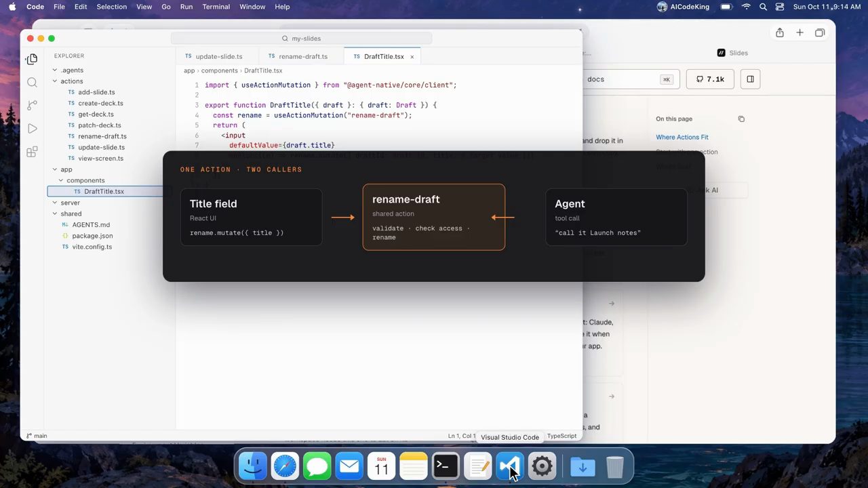The height and width of the screenshot is (488, 868).
Task: Follow the Where Actions Fit link
Action: pos(682,138)
